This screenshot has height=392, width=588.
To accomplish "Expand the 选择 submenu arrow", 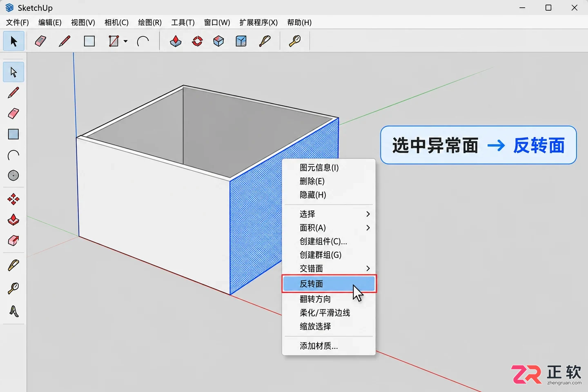I will coord(368,214).
